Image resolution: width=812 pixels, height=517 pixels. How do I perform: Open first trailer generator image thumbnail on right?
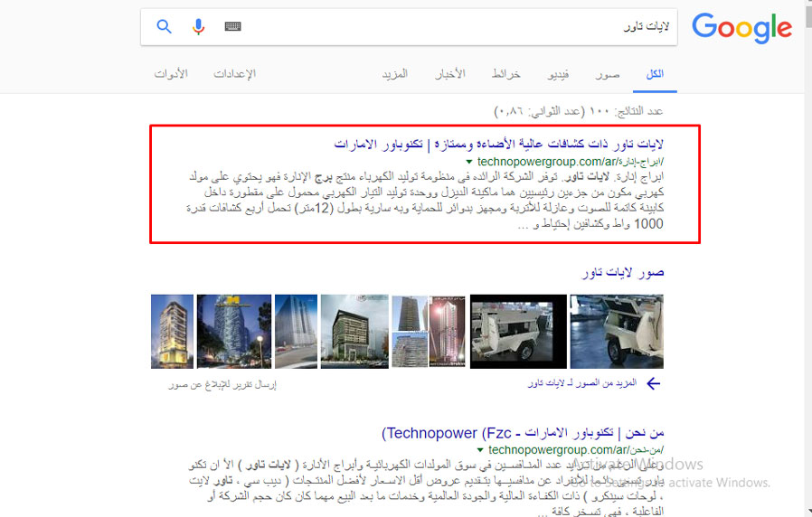pos(617,332)
